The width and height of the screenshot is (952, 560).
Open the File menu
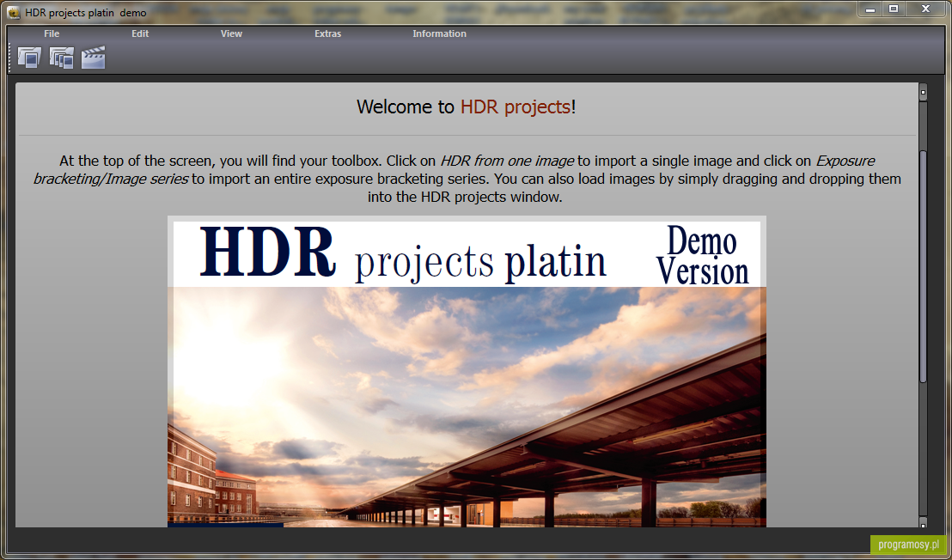pos(52,33)
